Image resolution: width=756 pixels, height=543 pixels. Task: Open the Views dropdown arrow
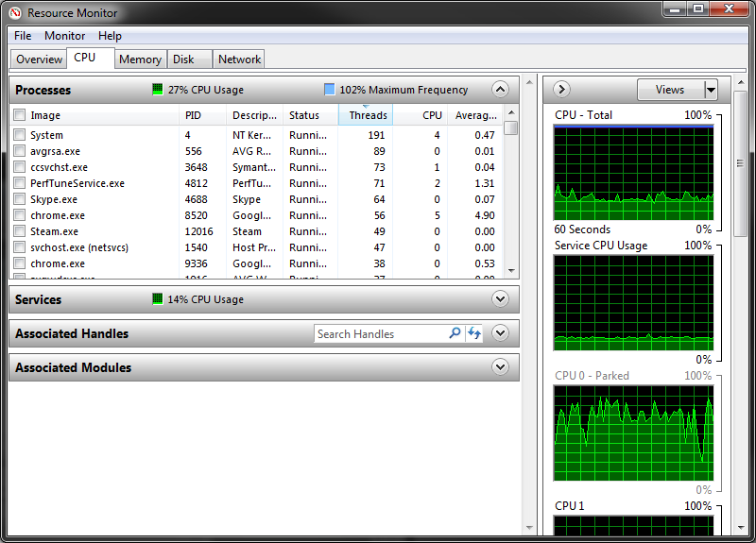pos(711,90)
